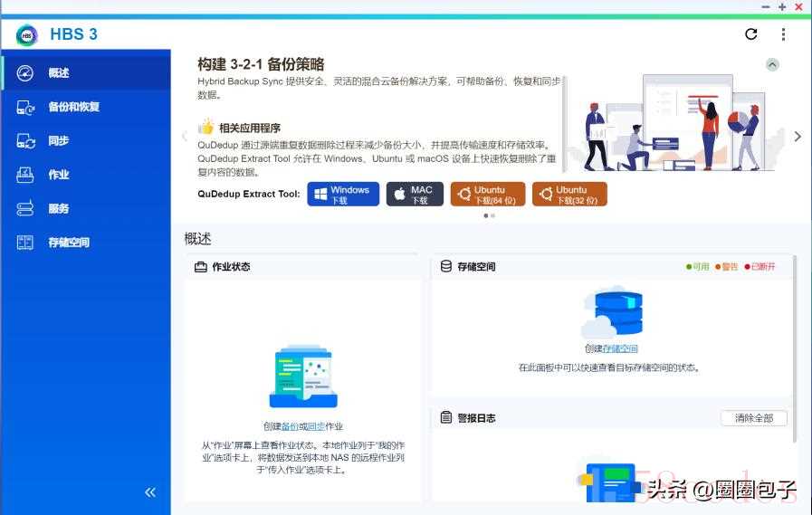The width and height of the screenshot is (812, 515).
Task: Click the 备份 link to create backup job
Action: [x=290, y=426]
